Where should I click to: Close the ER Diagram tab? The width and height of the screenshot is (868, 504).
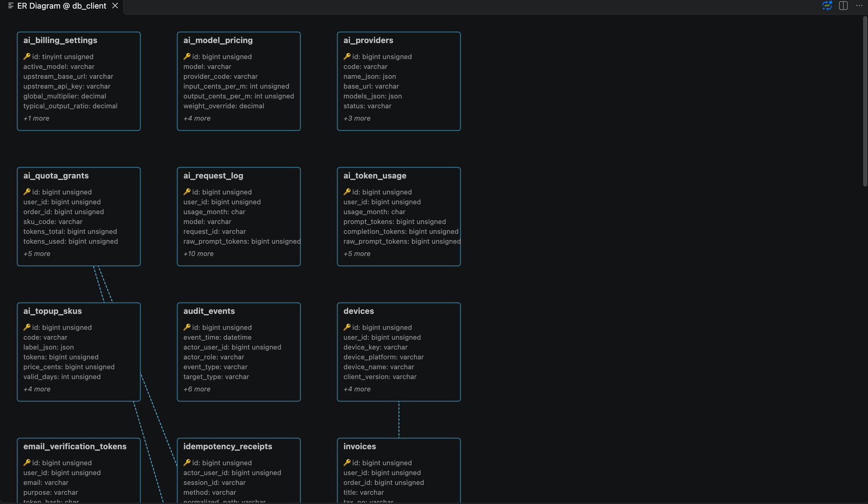115,5
